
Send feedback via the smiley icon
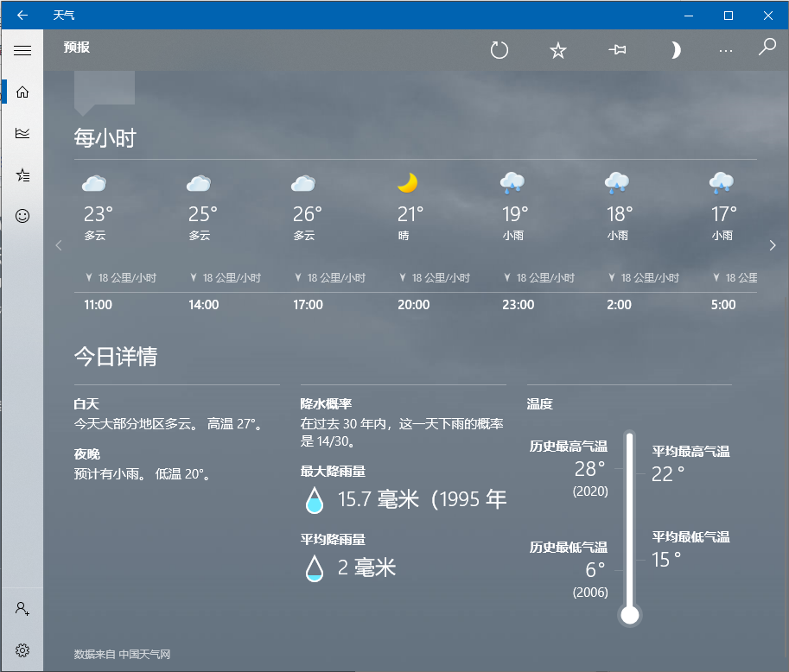click(22, 216)
